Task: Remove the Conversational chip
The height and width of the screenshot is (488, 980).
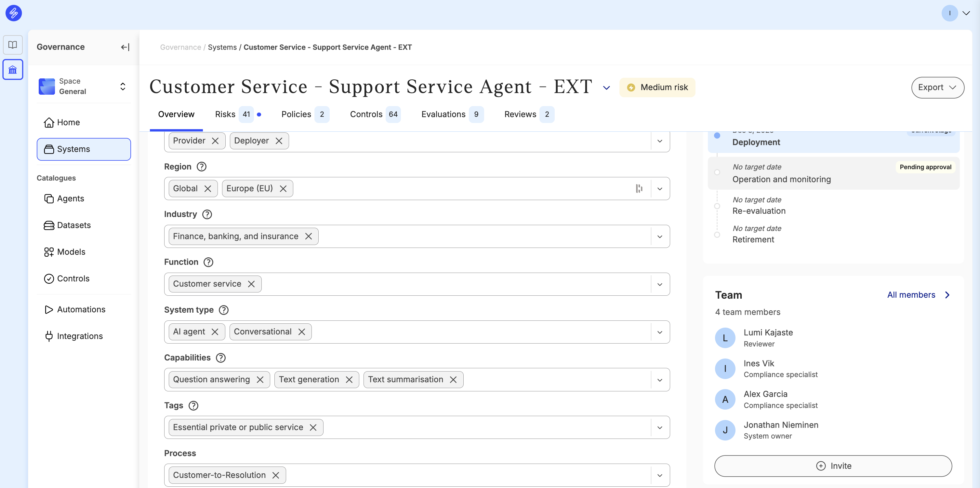Action: tap(302, 332)
